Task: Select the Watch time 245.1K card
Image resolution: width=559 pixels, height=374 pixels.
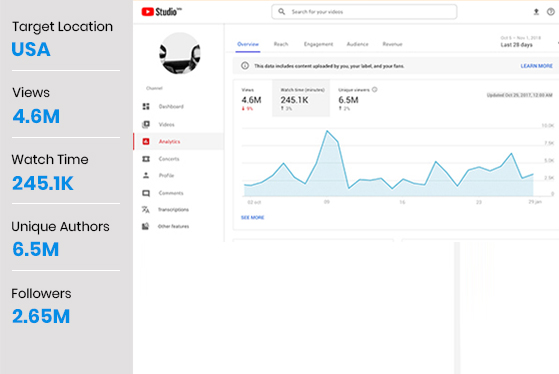Action: click(x=301, y=99)
